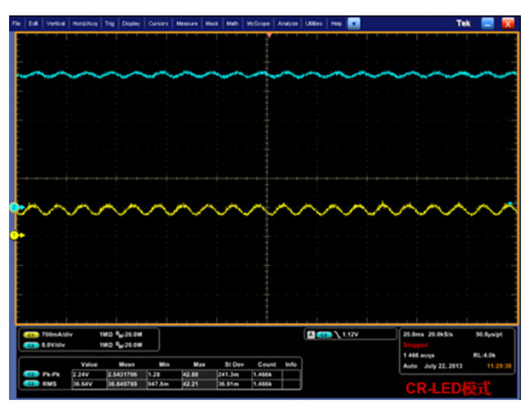The height and width of the screenshot is (411, 532).
Task: Expand the menu bar dropdown arrow
Action: (x=354, y=24)
